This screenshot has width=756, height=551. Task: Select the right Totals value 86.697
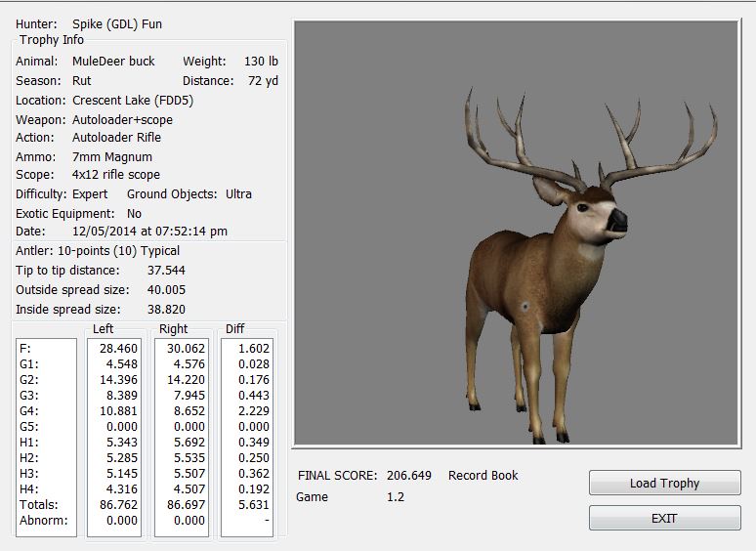pos(186,505)
